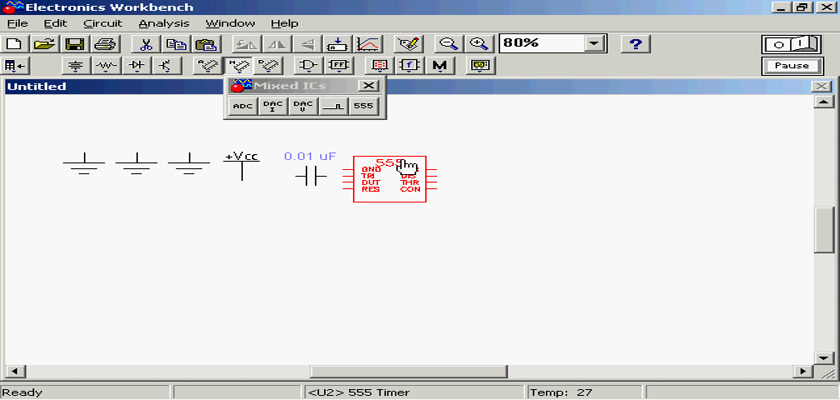Screen dimensions: 840x400
Task: Click the scroll down arrow
Action: click(x=823, y=358)
